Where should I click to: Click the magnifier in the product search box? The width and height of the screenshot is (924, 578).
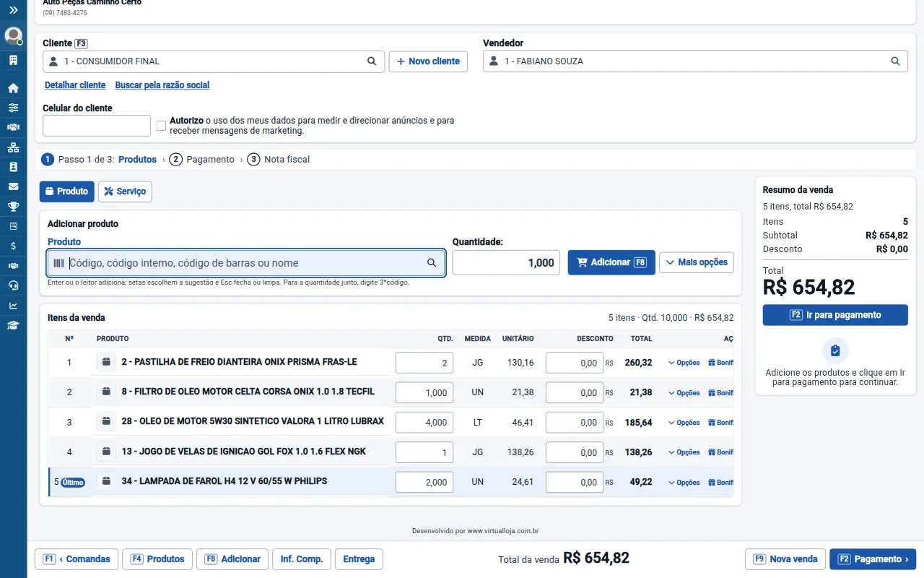point(432,263)
